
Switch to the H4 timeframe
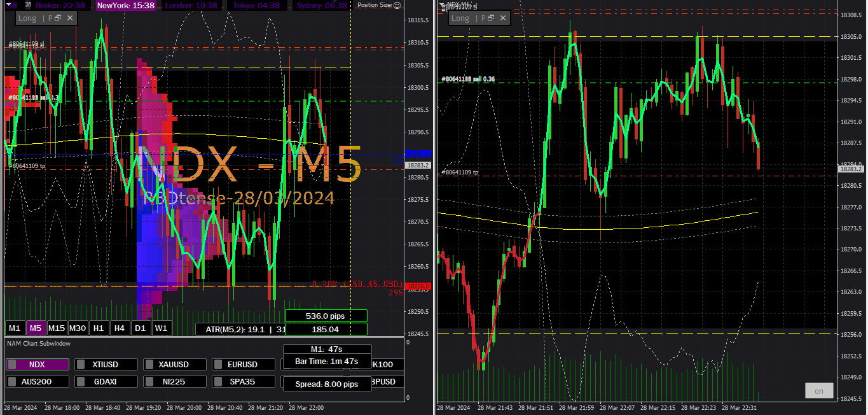pyautogui.click(x=120, y=328)
